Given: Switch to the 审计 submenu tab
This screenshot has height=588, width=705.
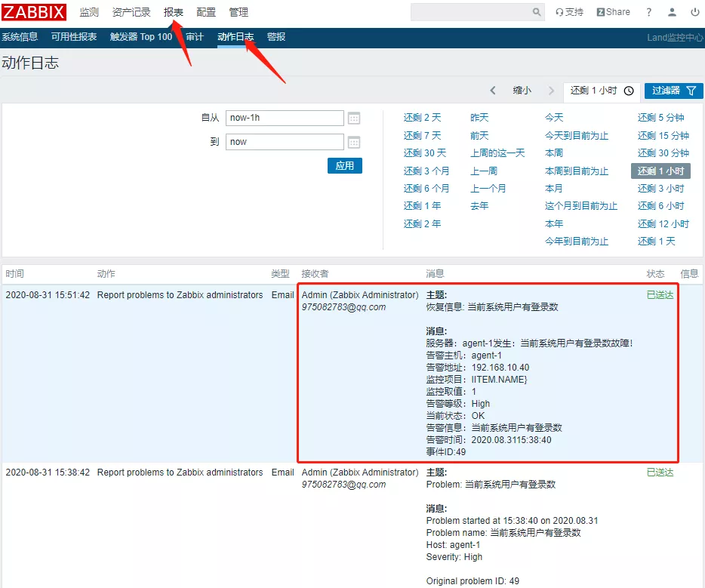Looking at the screenshot, I should coord(195,37).
